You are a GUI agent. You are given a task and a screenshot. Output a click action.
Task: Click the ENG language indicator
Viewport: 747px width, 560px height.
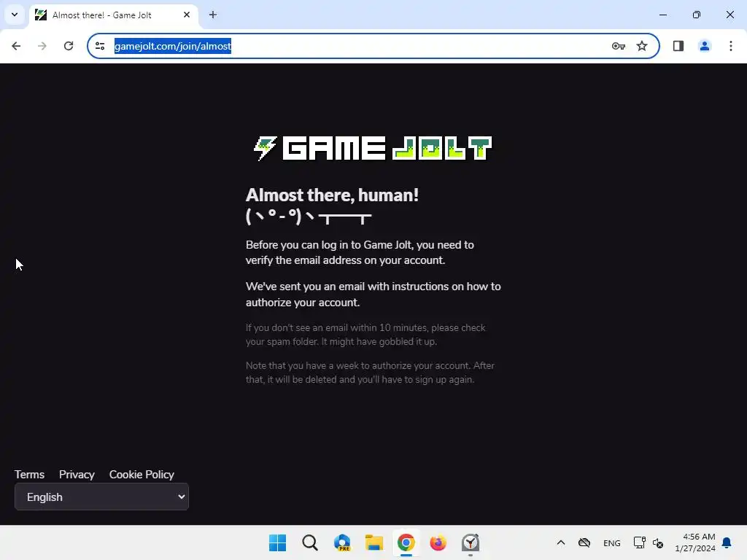point(612,543)
